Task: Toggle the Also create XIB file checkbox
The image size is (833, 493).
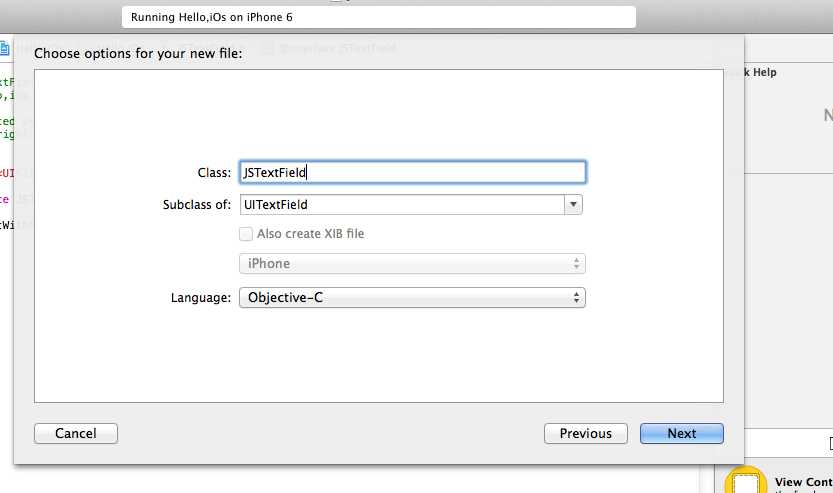Action: 245,234
